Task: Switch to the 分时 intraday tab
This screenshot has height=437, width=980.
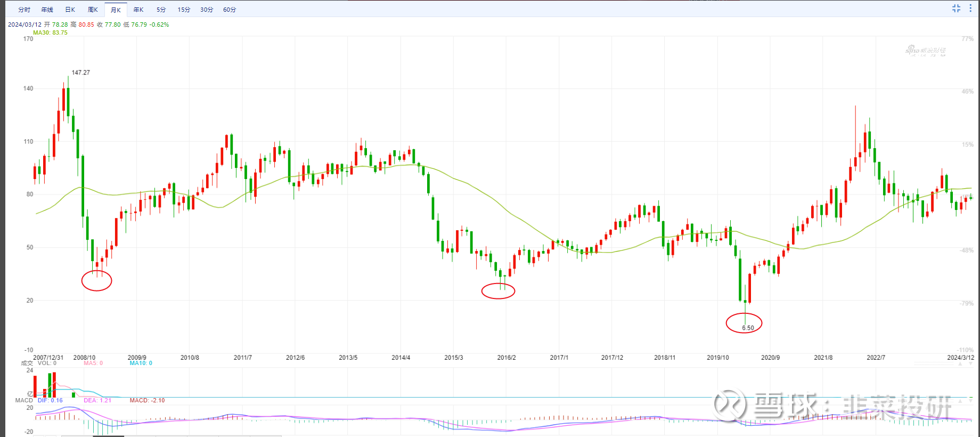Action: (24, 10)
